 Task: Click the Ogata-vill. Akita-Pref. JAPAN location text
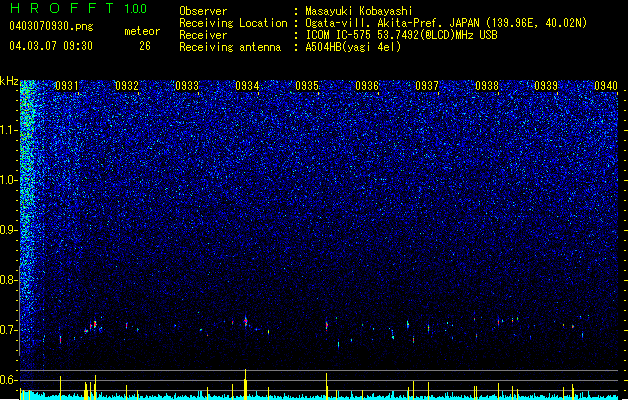tap(446, 23)
